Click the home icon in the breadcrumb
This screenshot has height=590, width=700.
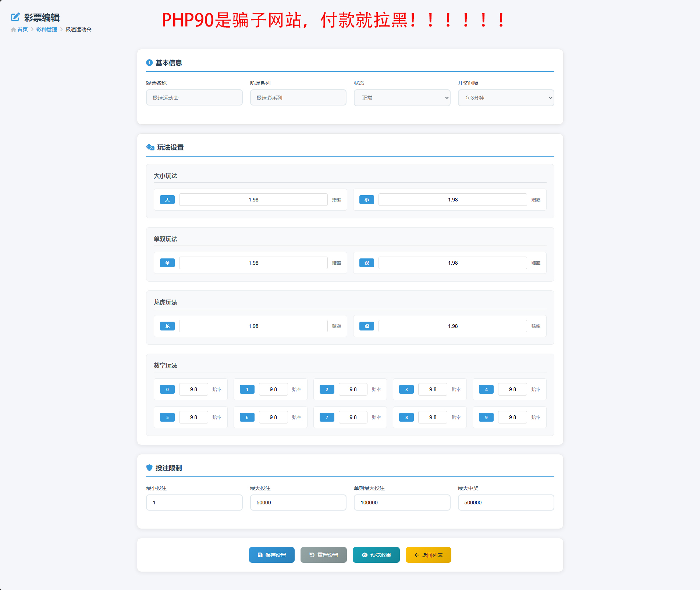coord(14,30)
